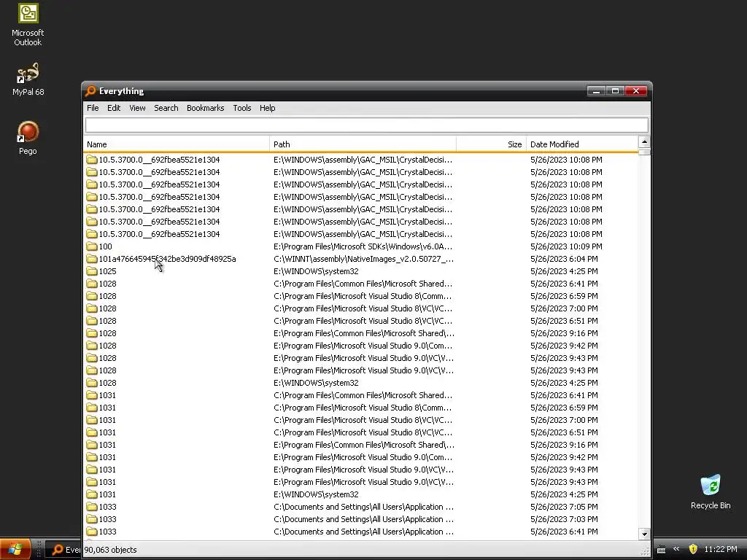Sort results by Size column header
Image resolution: width=747 pixels, height=560 pixels.
[491, 144]
